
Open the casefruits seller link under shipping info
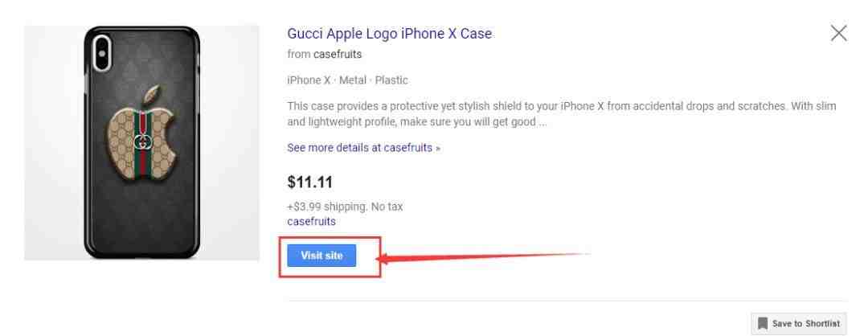(x=311, y=221)
